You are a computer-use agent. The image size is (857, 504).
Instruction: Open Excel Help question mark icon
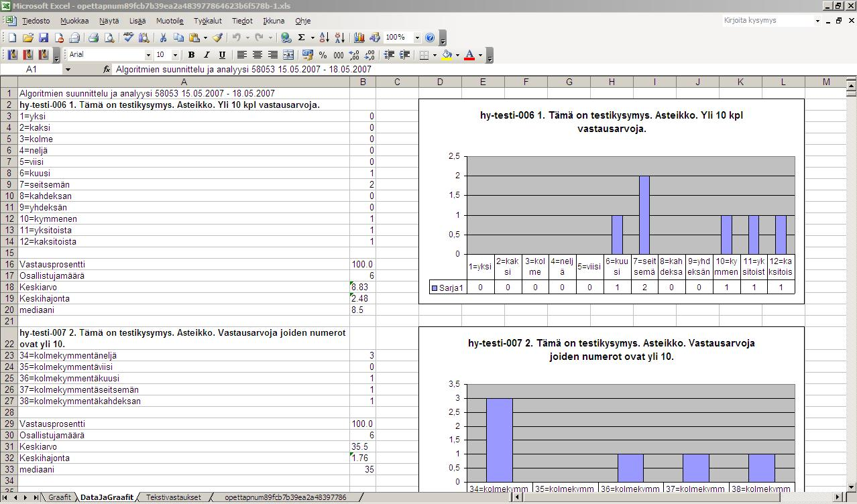pyautogui.click(x=430, y=38)
